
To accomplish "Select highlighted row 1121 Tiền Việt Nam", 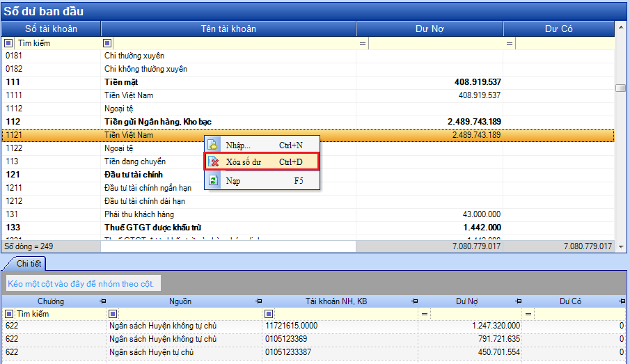I will tap(308, 135).
